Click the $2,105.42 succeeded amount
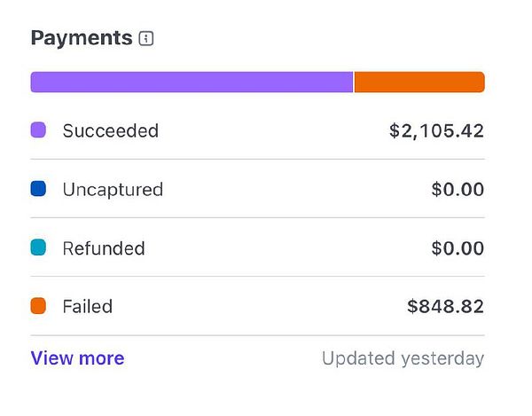This screenshot has height=416, width=532. (436, 130)
